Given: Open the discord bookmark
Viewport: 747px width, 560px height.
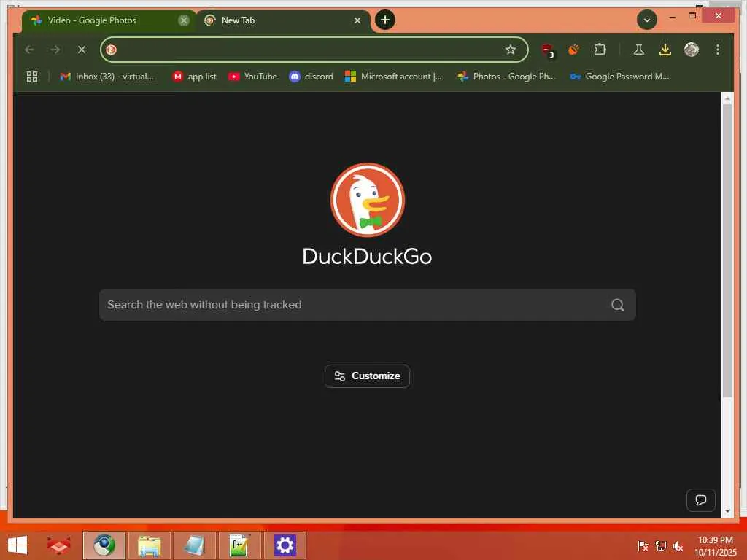Looking at the screenshot, I should [311, 77].
